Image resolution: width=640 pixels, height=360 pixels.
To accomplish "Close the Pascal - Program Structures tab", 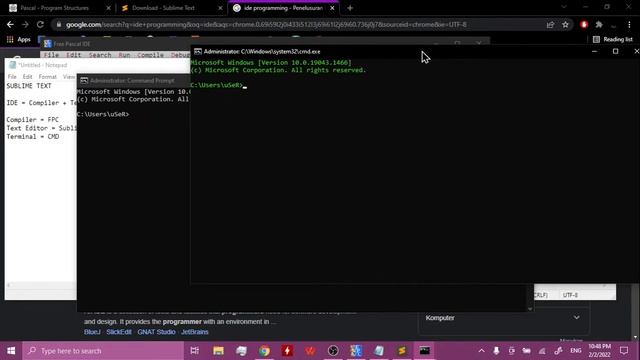I will 109,8.
